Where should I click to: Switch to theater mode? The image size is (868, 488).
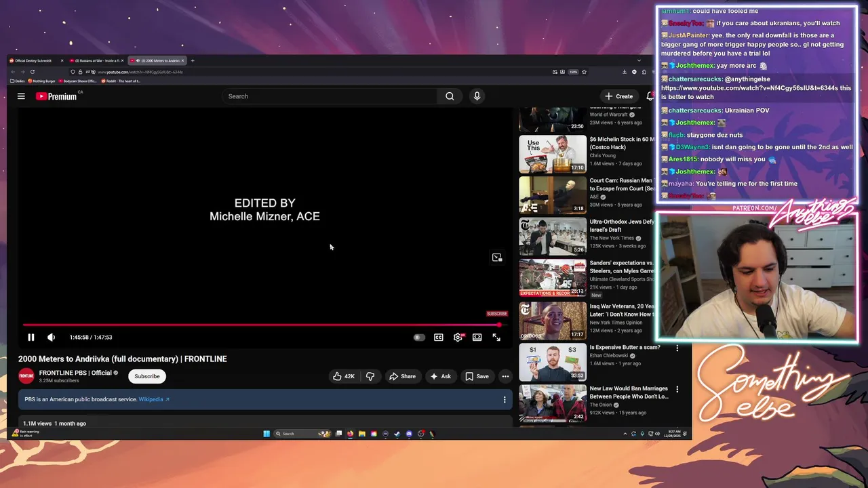[477, 337]
